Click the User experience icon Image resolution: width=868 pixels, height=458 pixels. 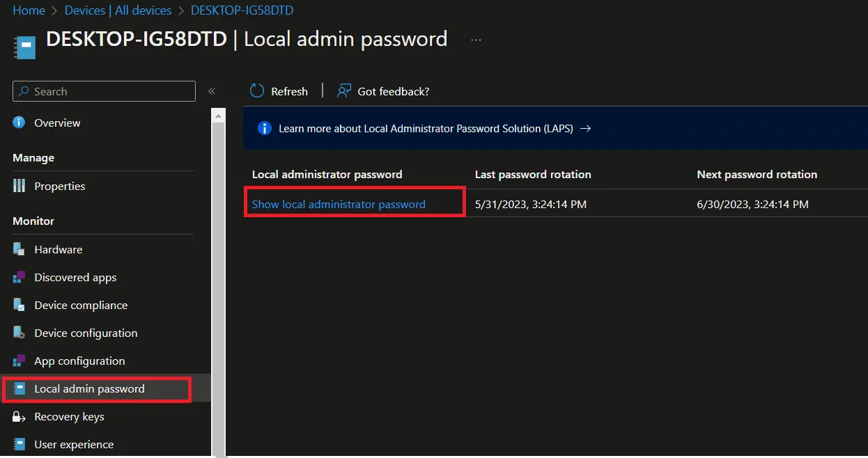point(20,444)
